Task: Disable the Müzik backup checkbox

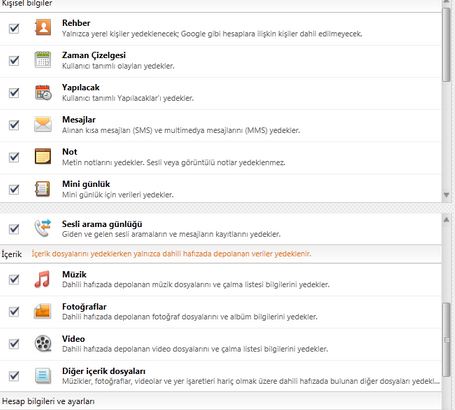Action: [x=14, y=279]
